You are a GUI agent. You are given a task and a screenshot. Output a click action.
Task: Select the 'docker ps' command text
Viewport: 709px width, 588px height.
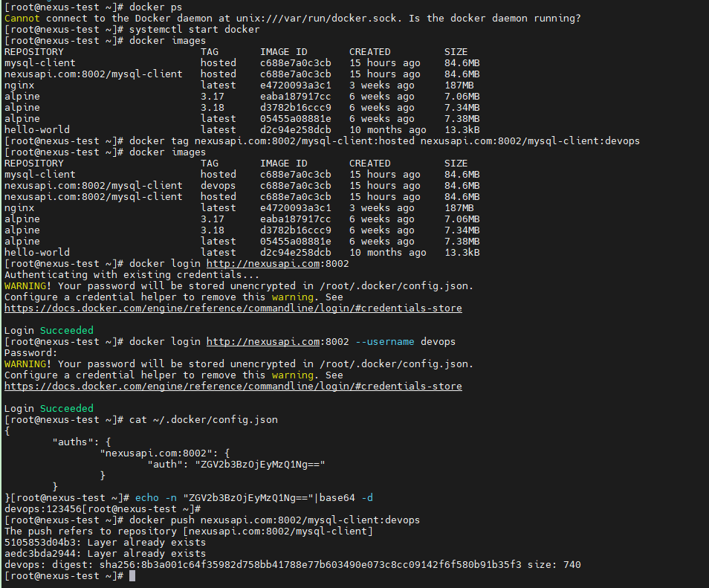click(x=155, y=7)
